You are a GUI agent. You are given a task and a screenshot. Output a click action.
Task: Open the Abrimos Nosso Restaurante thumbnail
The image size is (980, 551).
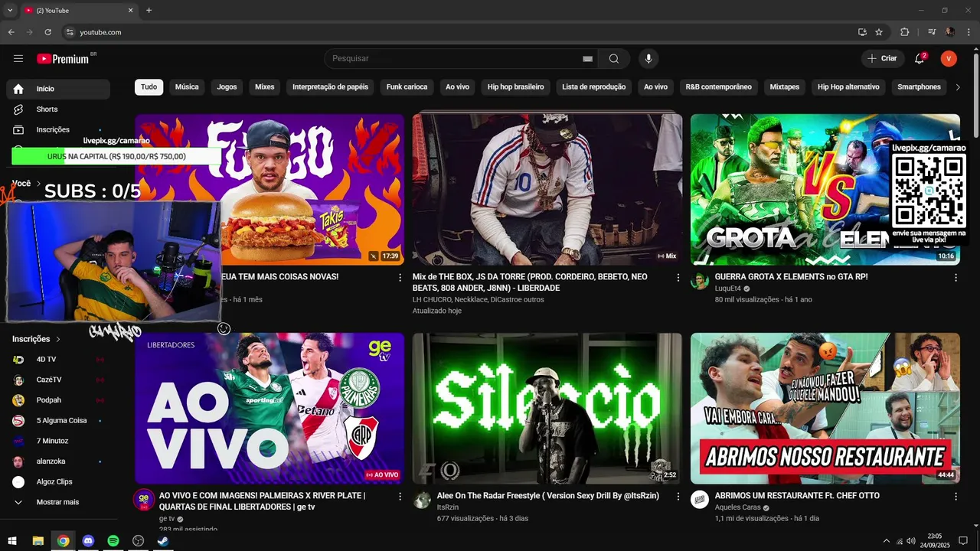tap(825, 408)
